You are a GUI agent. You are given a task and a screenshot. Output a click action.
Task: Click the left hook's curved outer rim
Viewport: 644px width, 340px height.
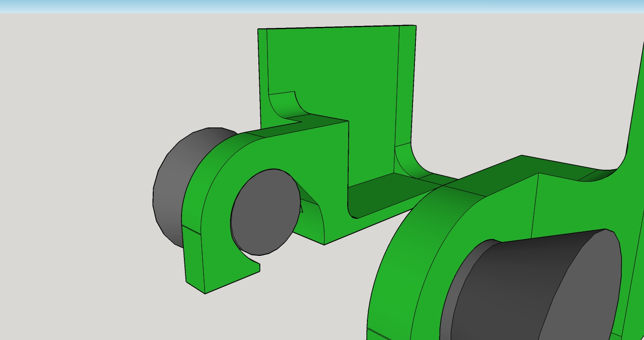coord(192,192)
